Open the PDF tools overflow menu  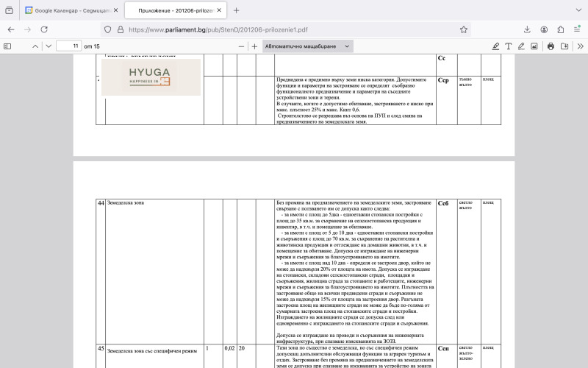click(581, 46)
